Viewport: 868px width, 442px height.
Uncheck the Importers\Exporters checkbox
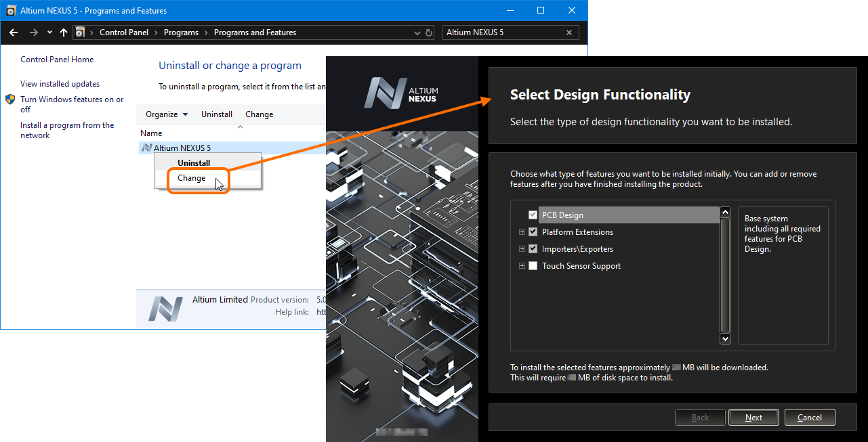[x=533, y=249]
